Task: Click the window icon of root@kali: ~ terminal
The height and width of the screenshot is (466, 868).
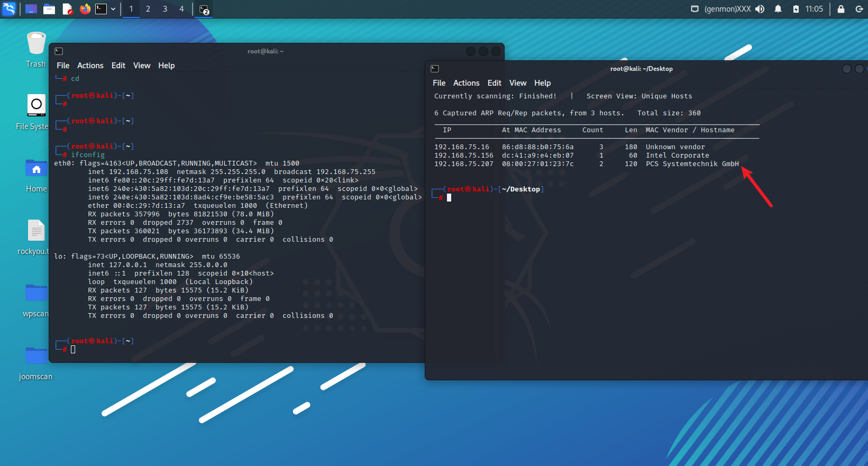Action: tap(59, 51)
